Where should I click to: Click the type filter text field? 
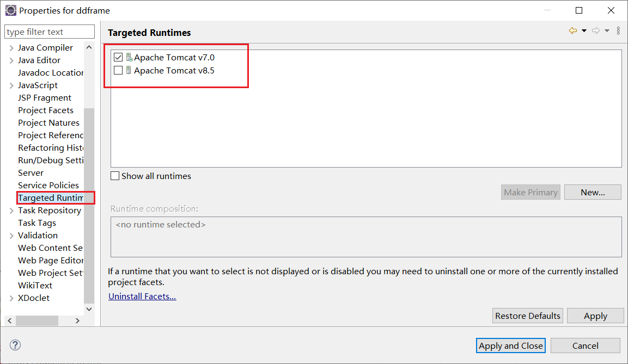[50, 32]
